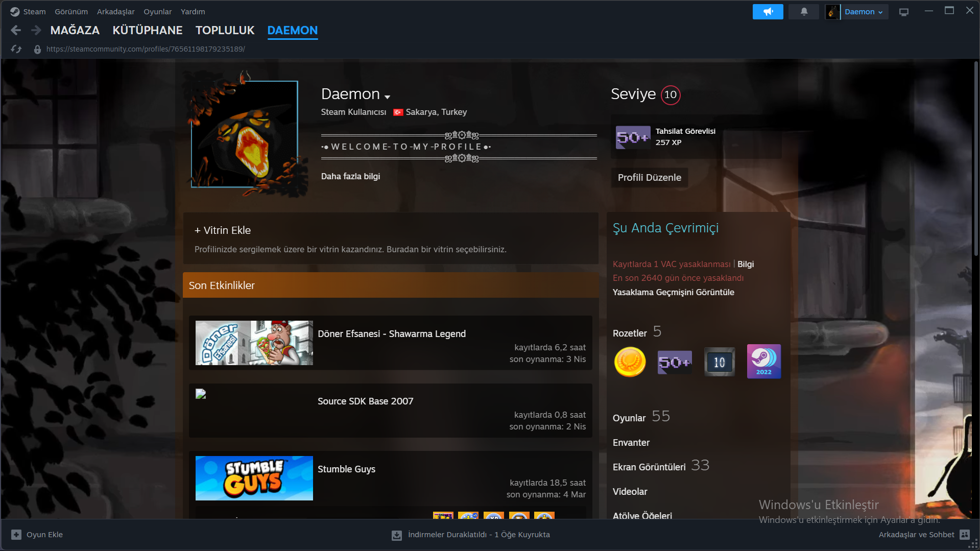Click the Tahsilat Görevlisi badge title
The height and width of the screenshot is (551, 980).
685,131
